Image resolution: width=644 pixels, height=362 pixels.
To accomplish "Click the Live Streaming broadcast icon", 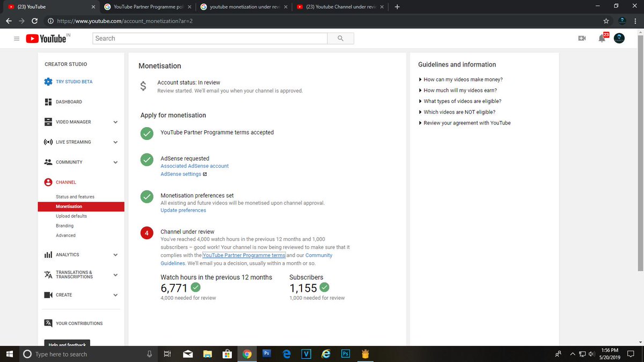I will (x=48, y=142).
